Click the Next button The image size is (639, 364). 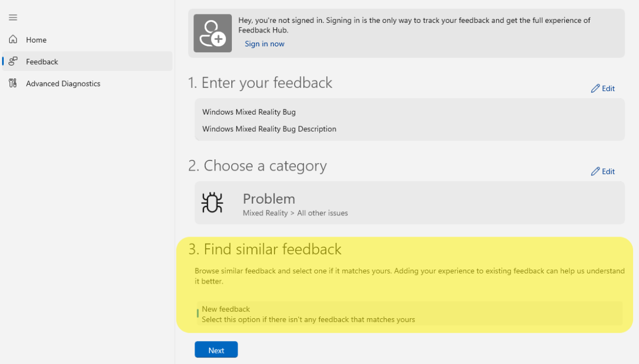(216, 350)
